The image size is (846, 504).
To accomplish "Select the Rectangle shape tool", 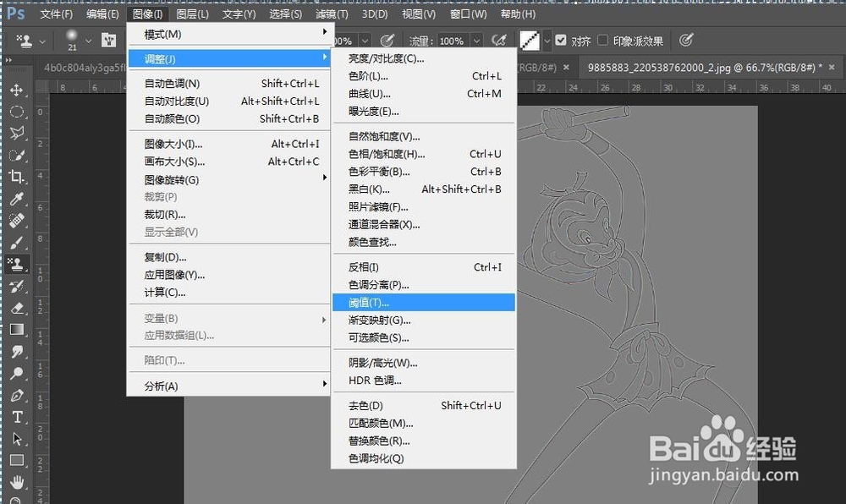I will coord(17,460).
